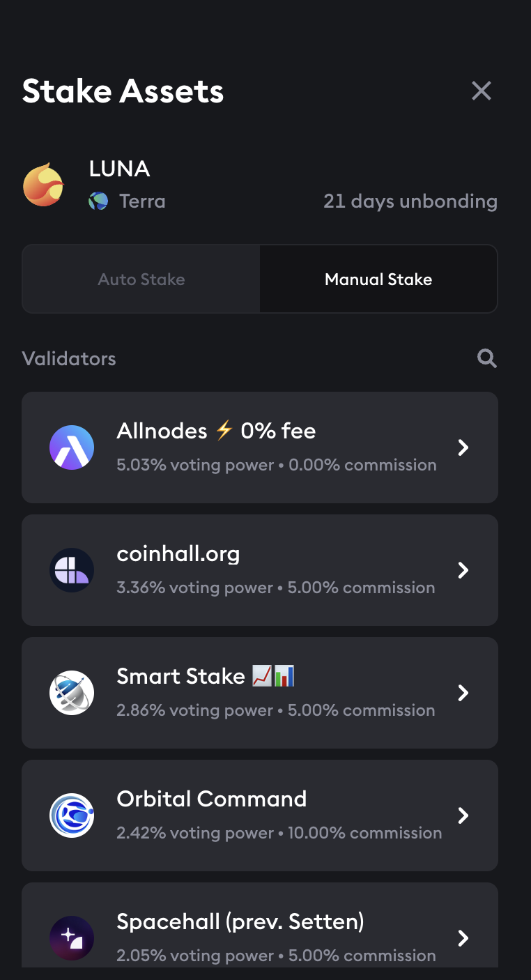Open coinhall.org details via chevron
The width and height of the screenshot is (531, 980).
pos(463,570)
